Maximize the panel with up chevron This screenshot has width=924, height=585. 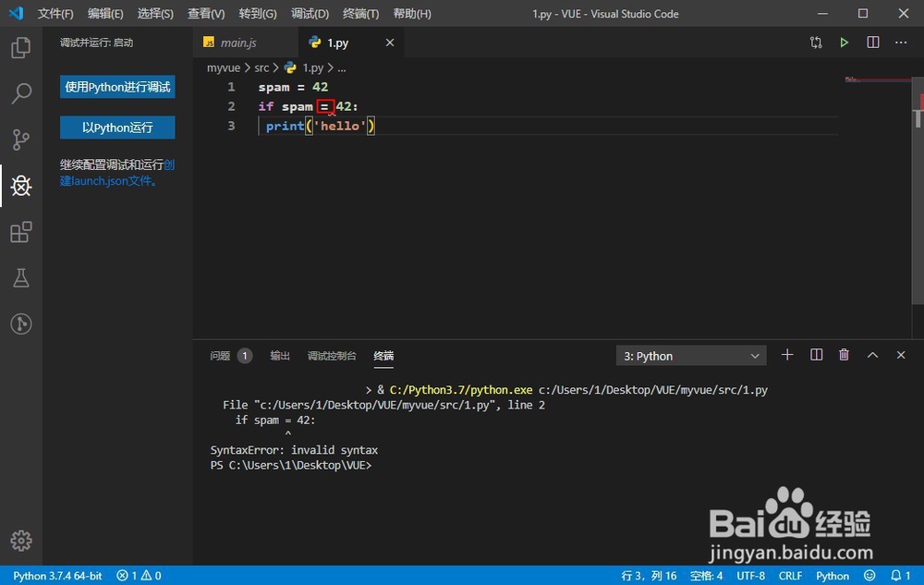872,355
